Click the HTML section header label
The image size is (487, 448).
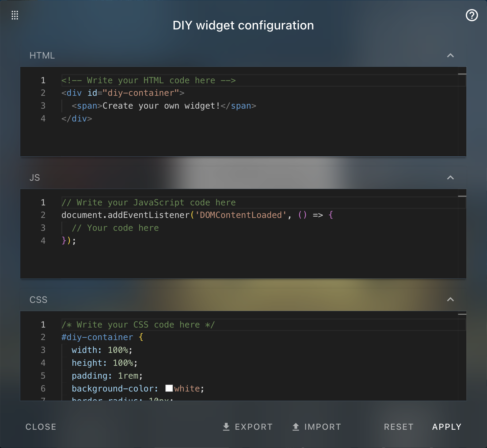click(42, 55)
